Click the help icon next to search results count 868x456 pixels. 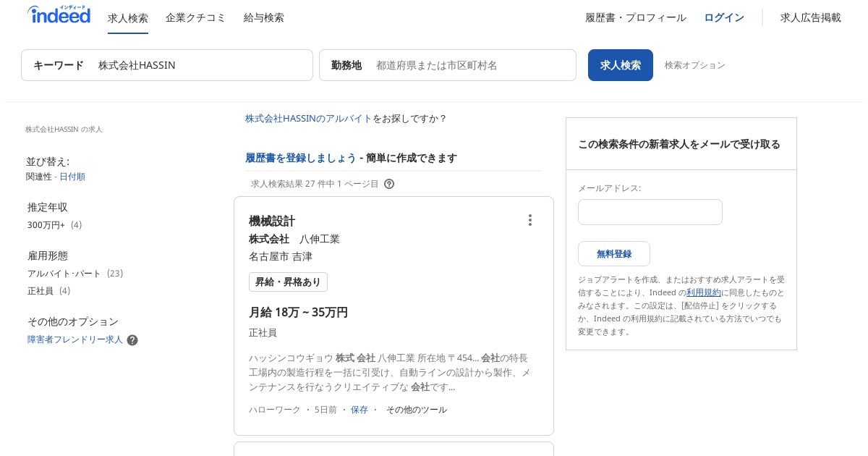[389, 184]
